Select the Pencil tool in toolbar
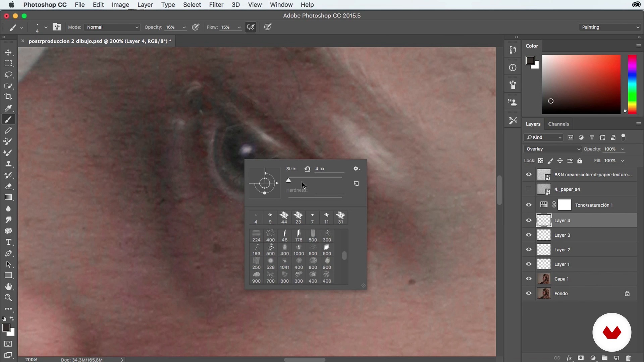Screen dimensions: 644x362 point(8,130)
